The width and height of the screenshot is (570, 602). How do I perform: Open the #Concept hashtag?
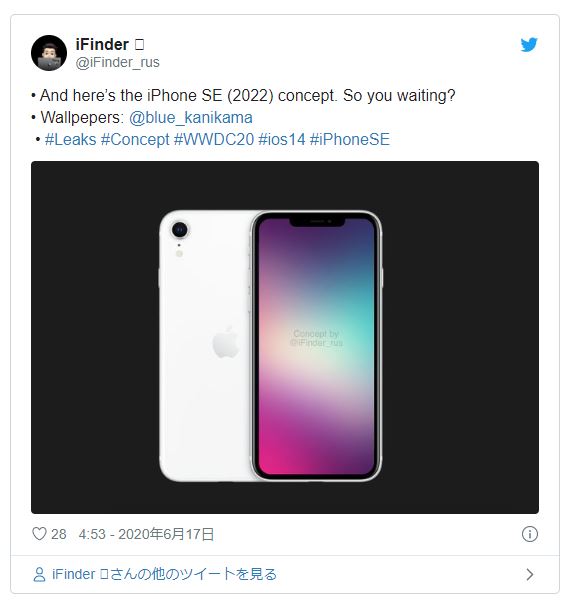coord(135,140)
